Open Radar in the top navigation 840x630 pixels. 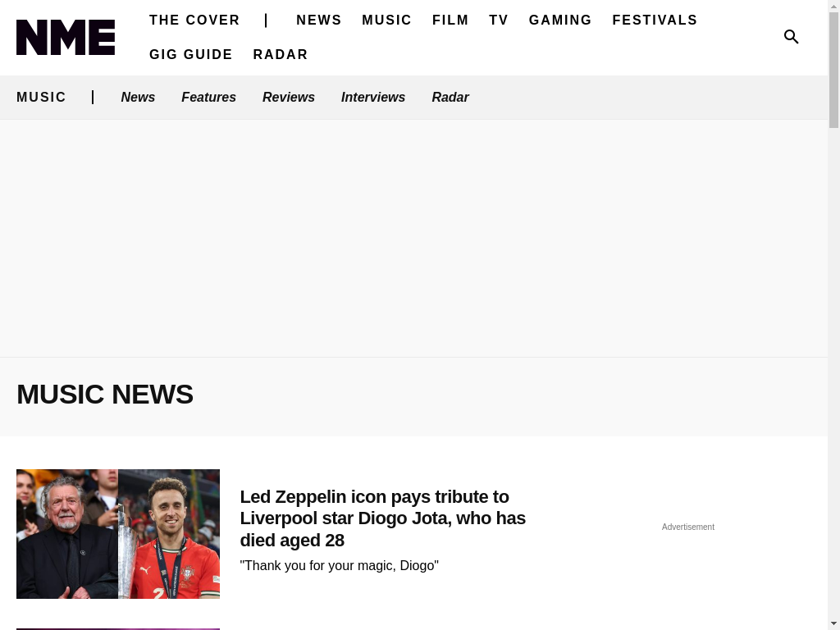[281, 55]
